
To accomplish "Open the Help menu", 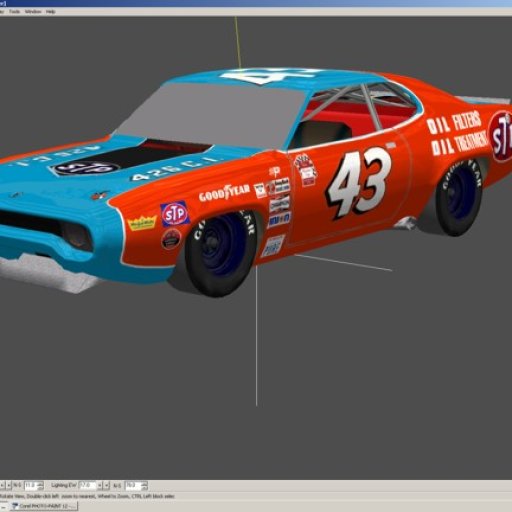I will 51,12.
